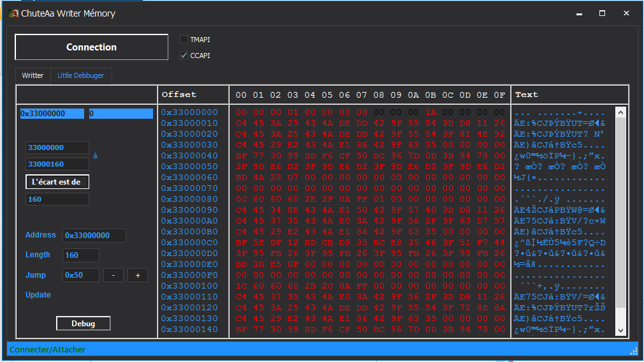Click offset row 0x33000040

tap(189, 156)
